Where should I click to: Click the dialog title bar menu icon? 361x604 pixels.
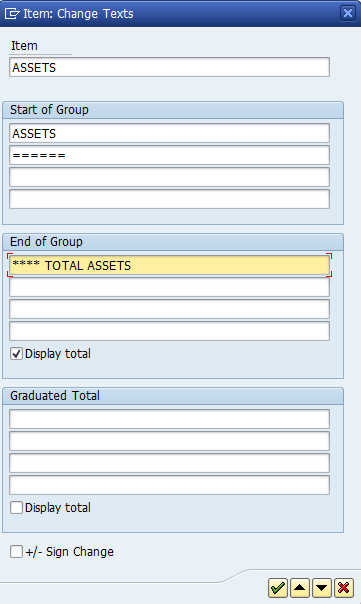(12, 14)
